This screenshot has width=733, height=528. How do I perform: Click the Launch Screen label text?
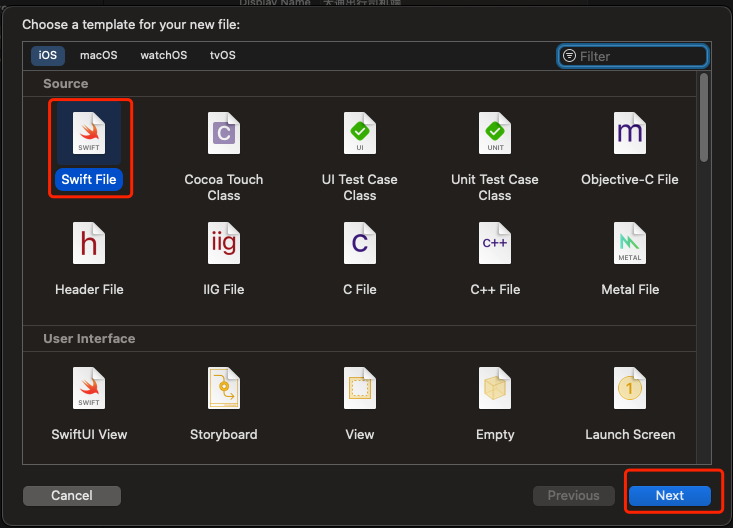tap(630, 434)
